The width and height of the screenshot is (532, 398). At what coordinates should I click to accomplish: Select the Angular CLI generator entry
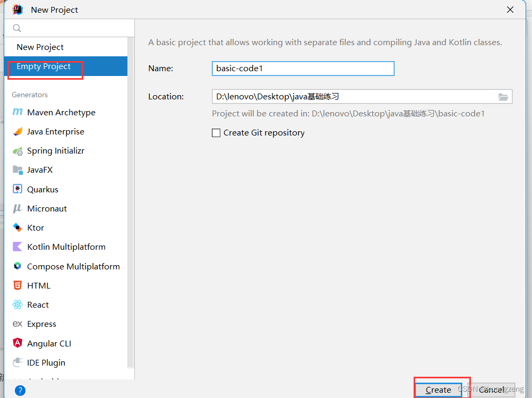[x=66, y=343]
